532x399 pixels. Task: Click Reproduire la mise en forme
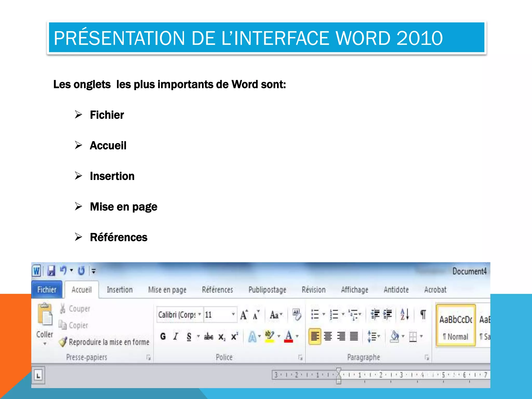(x=104, y=342)
